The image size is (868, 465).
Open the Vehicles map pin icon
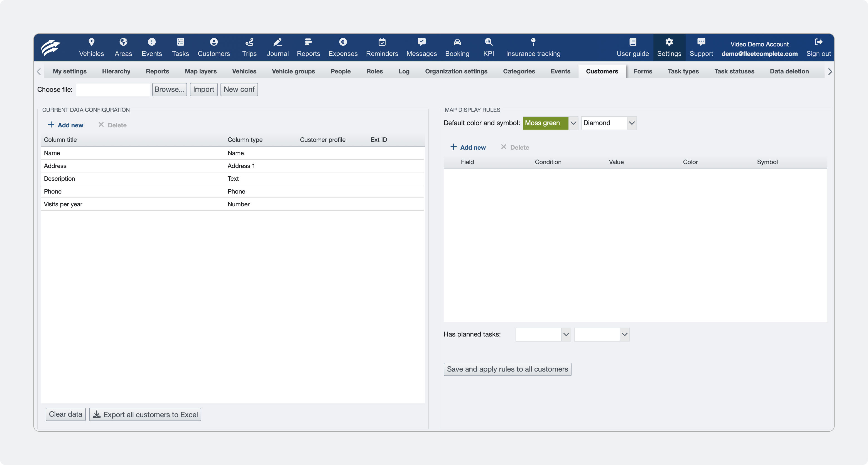[x=91, y=42]
